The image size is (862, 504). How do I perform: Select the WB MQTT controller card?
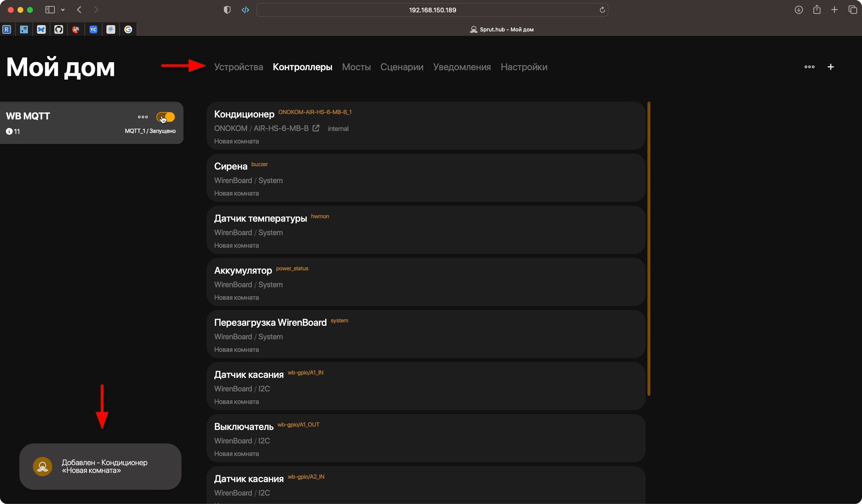[x=91, y=123]
